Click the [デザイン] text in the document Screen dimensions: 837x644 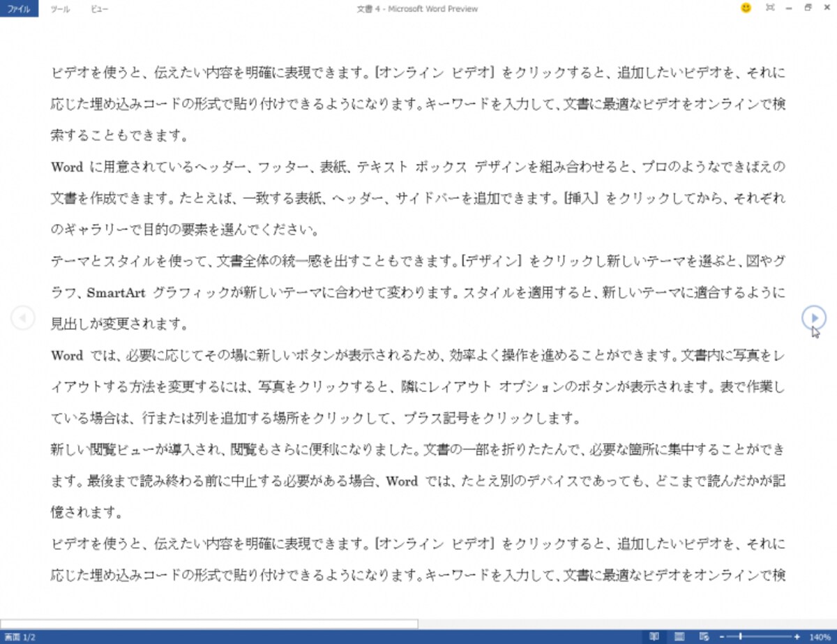tap(492, 262)
